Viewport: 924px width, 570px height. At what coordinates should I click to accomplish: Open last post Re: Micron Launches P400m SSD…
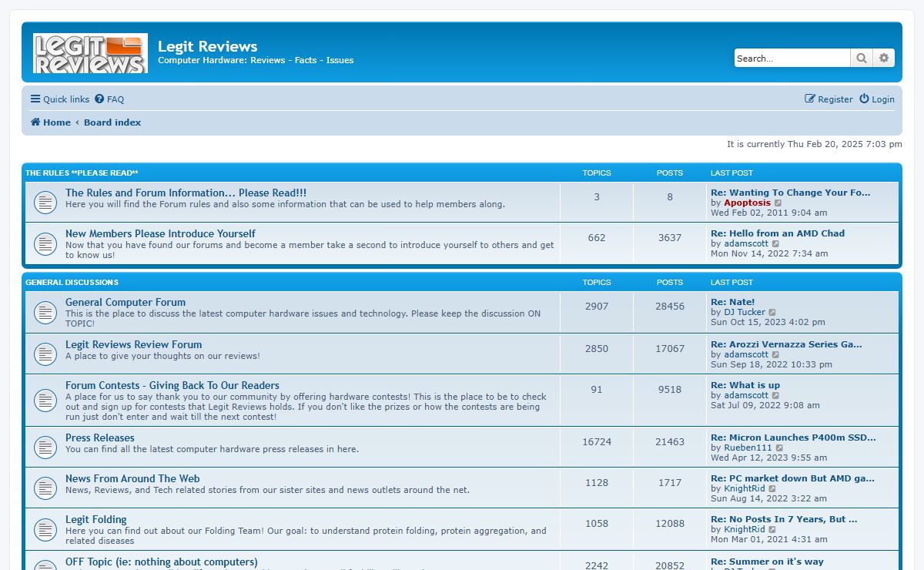793,438
